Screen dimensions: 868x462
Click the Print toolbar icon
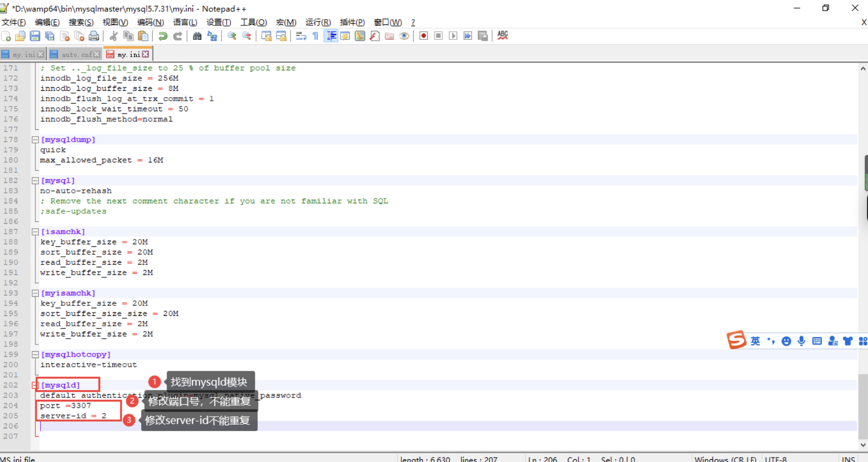94,36
